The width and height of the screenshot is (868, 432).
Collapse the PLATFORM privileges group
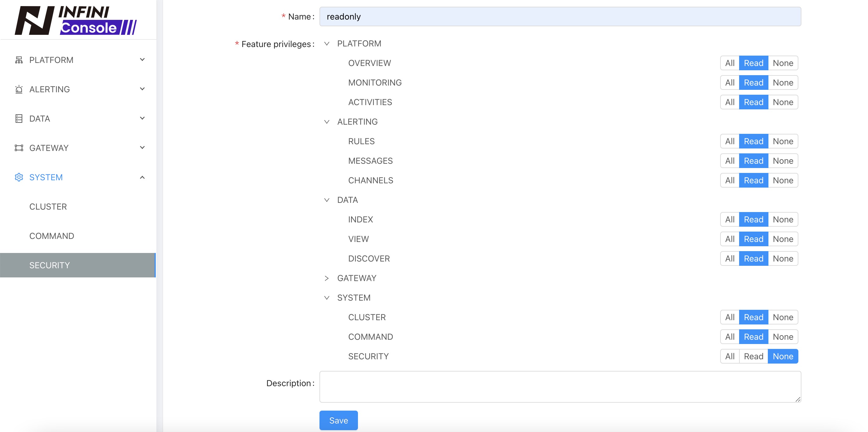pos(326,43)
